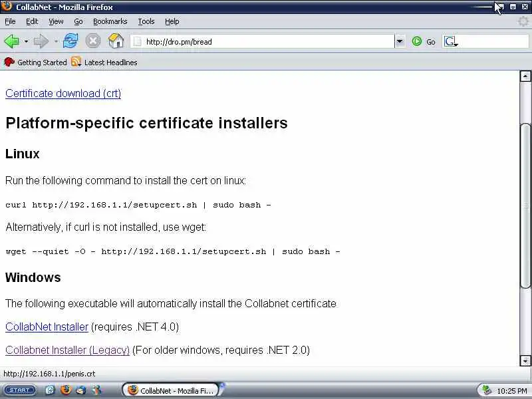Click the system tray network icon

pyautogui.click(x=487, y=390)
